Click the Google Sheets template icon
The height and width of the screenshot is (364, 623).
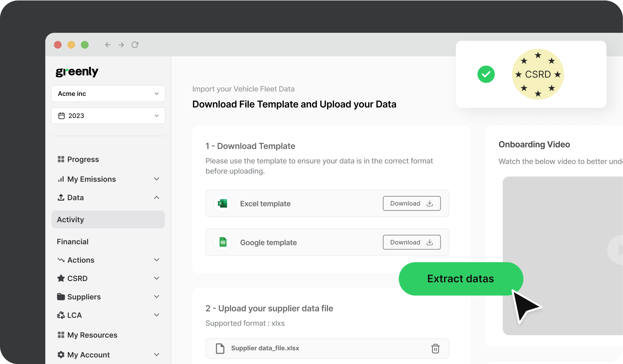tap(223, 242)
